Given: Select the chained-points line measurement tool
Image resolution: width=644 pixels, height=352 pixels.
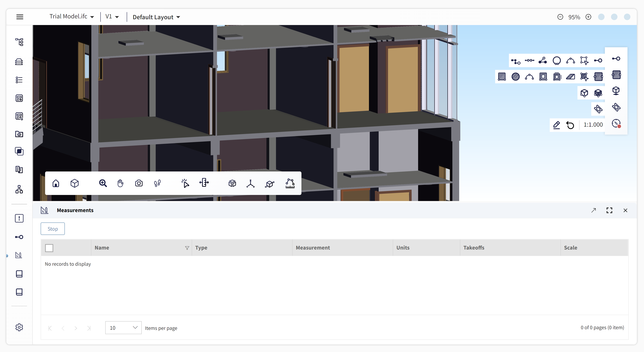Looking at the screenshot, I should [x=529, y=60].
